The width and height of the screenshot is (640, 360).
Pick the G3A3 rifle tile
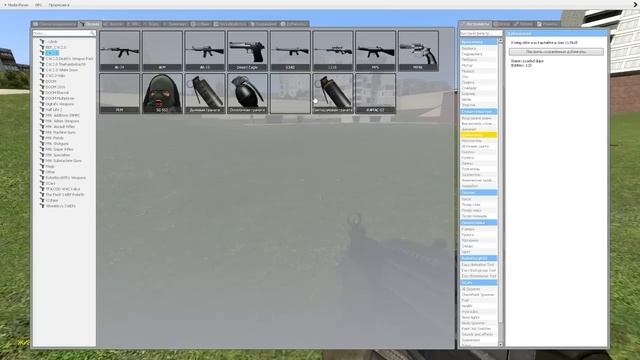point(290,51)
